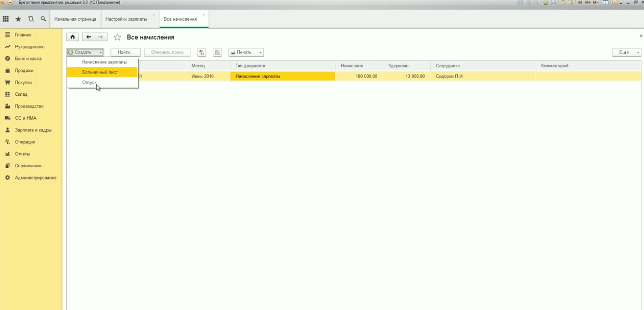Open the Покупки section
The width and height of the screenshot is (644, 310).
point(31,82)
